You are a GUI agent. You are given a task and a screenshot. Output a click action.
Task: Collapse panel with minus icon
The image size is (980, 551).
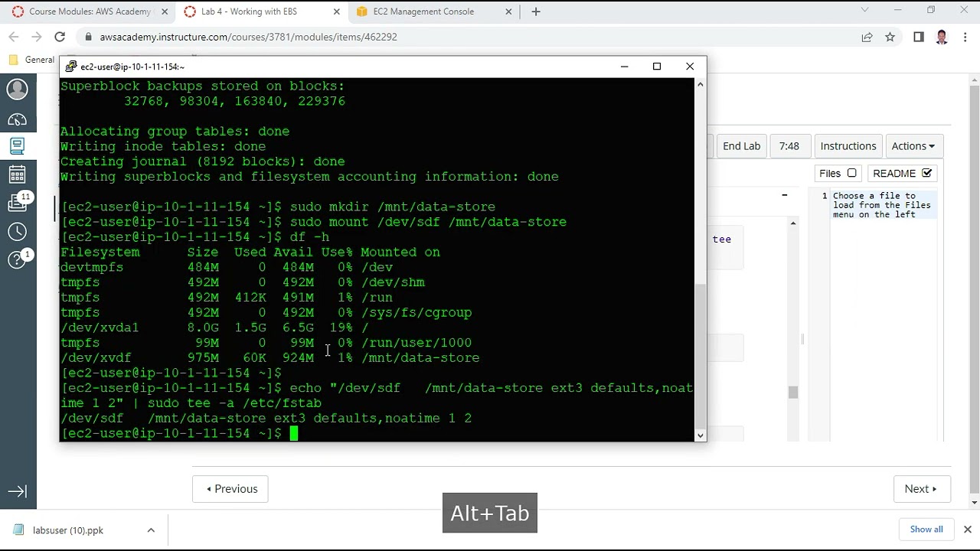tap(784, 195)
